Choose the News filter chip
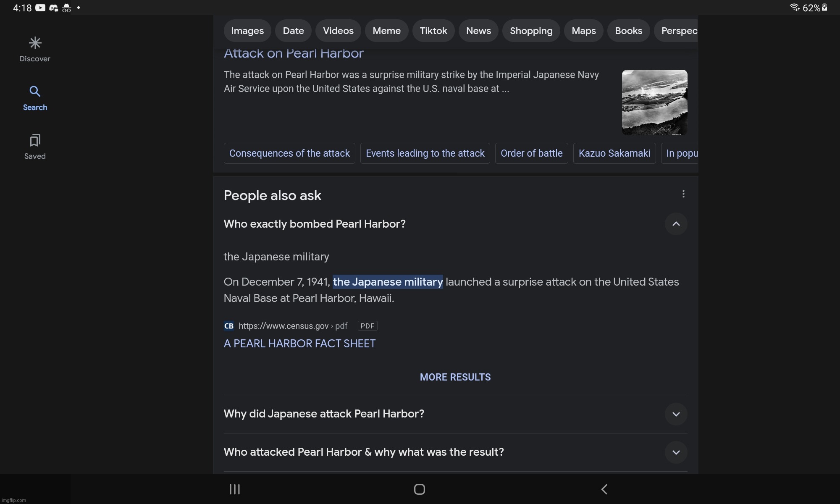Image resolution: width=840 pixels, height=504 pixels. [478, 31]
